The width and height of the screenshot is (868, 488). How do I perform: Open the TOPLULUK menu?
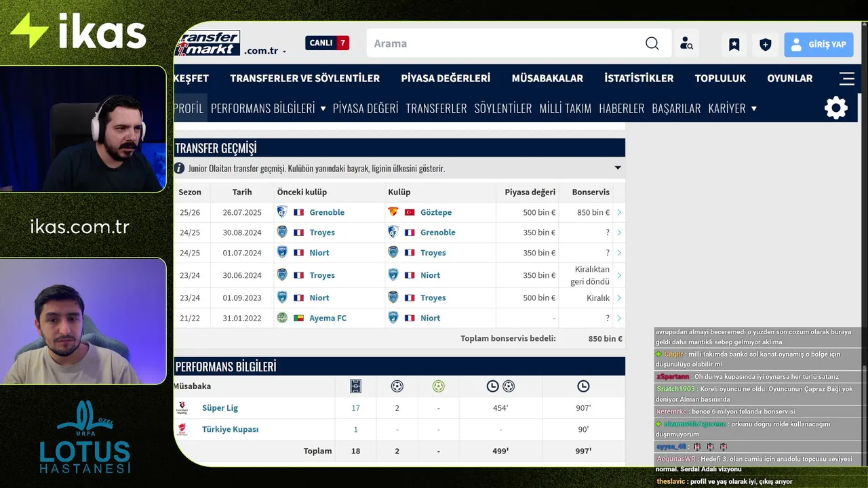[x=720, y=78]
